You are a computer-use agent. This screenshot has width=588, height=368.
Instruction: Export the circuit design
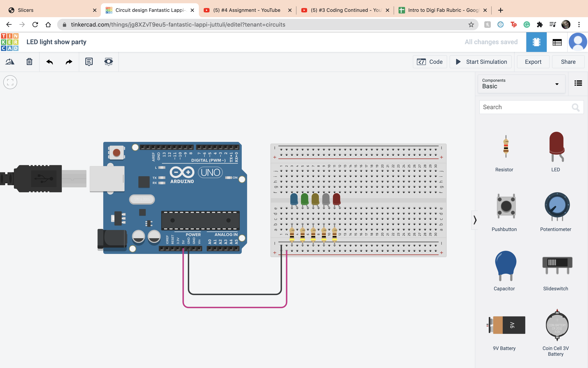coord(533,62)
